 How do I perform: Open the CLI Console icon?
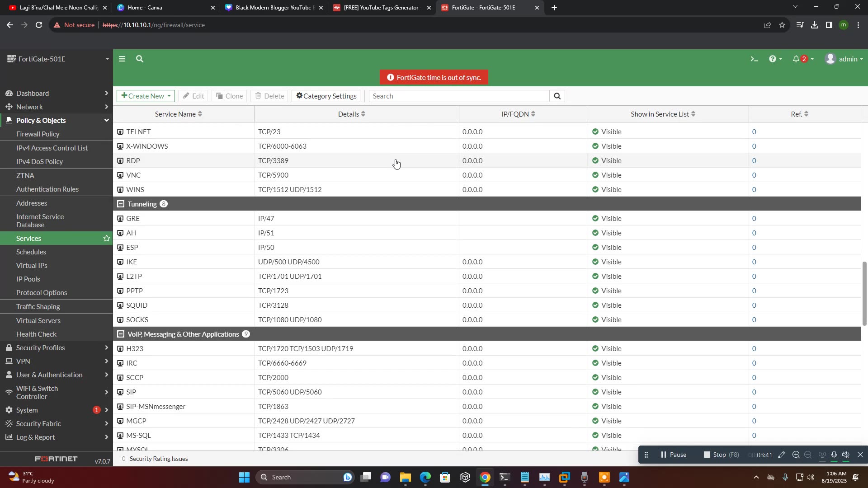(x=754, y=59)
